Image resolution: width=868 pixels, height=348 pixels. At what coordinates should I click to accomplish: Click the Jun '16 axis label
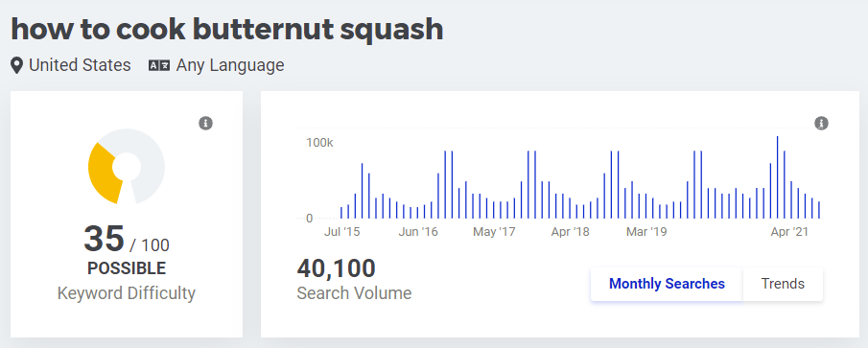[x=418, y=232]
